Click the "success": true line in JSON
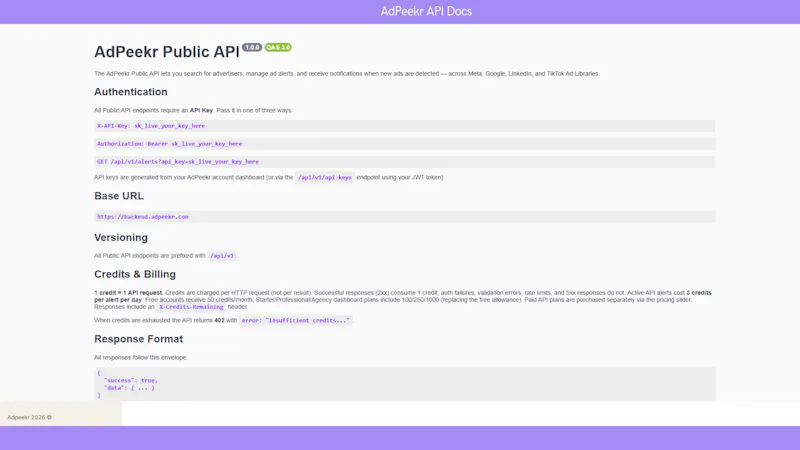 (x=131, y=381)
